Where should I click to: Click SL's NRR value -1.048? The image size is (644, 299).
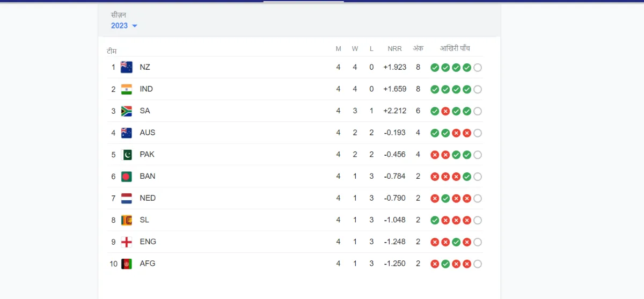(395, 220)
